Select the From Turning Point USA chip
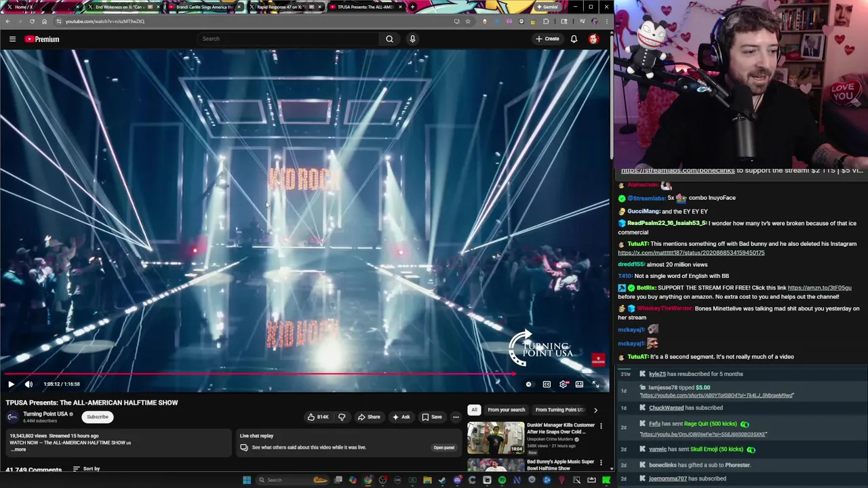This screenshot has height=488, width=868. tap(559, 409)
